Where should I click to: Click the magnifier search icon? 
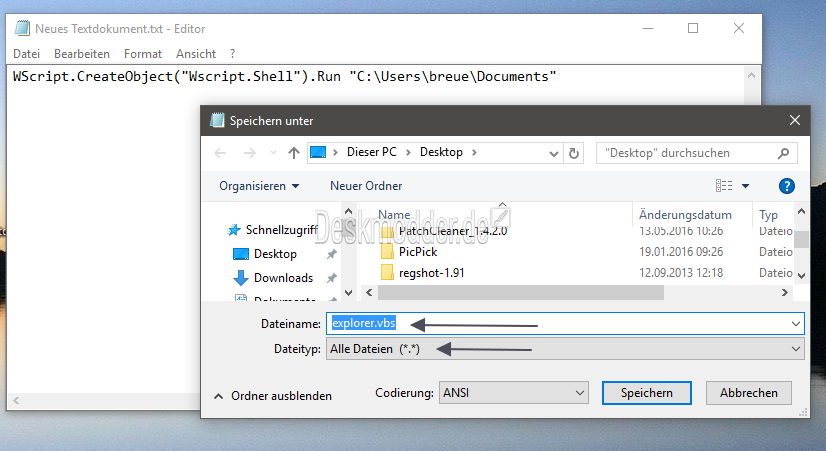point(783,153)
